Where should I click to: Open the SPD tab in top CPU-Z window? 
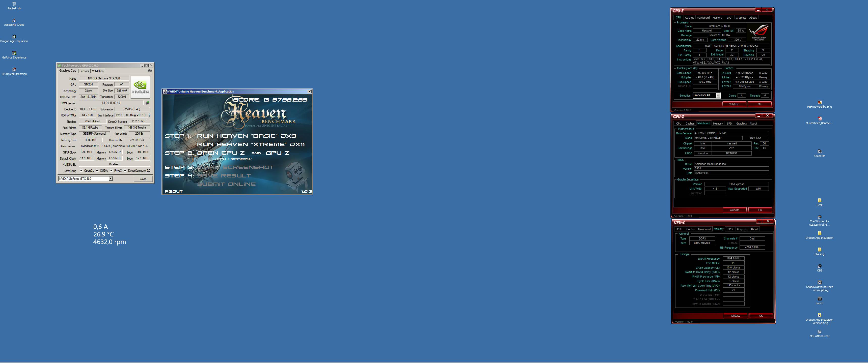(x=729, y=17)
